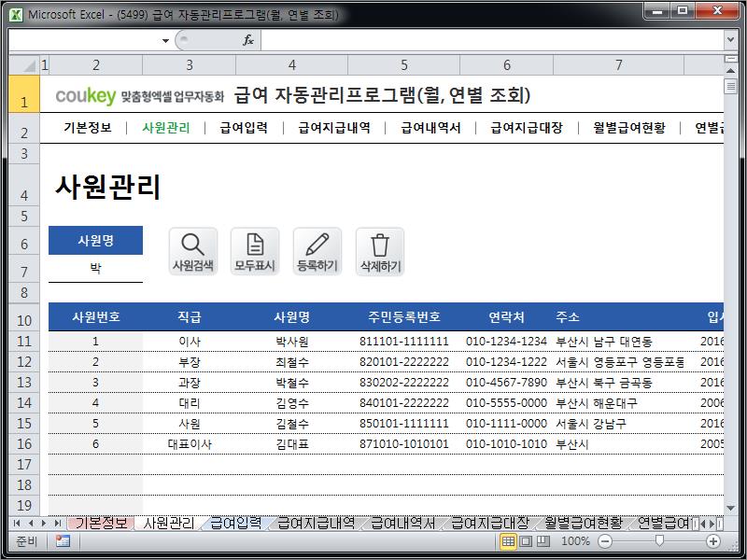Click the 연락처 column header cell
This screenshot has width=747, height=560.
point(506,317)
